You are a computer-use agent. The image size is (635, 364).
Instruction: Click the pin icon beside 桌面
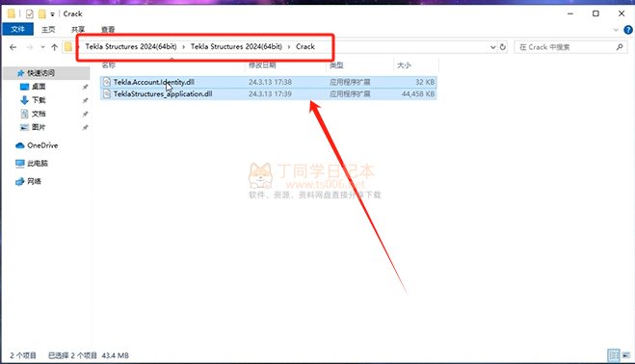(x=85, y=87)
